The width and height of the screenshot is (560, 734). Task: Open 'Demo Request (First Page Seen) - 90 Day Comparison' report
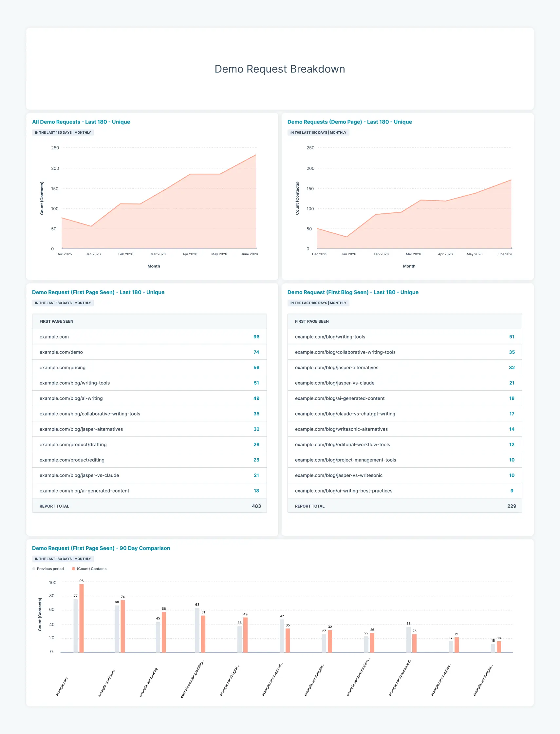[101, 548]
